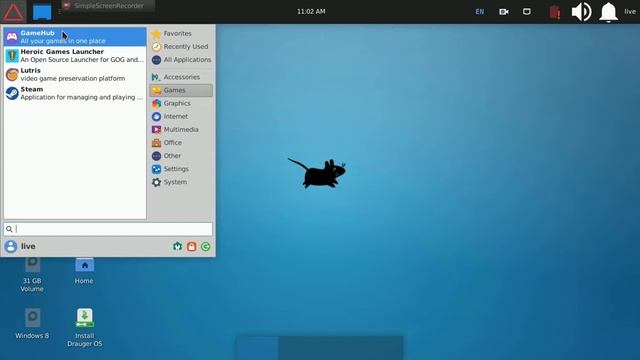Click the blue show desktop panel icon

(x=42, y=11)
